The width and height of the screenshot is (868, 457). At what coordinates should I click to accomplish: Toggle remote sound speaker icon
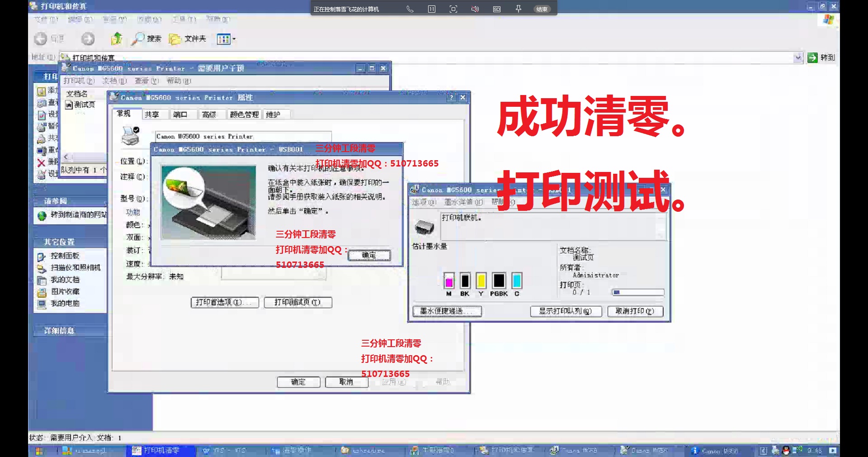point(475,9)
